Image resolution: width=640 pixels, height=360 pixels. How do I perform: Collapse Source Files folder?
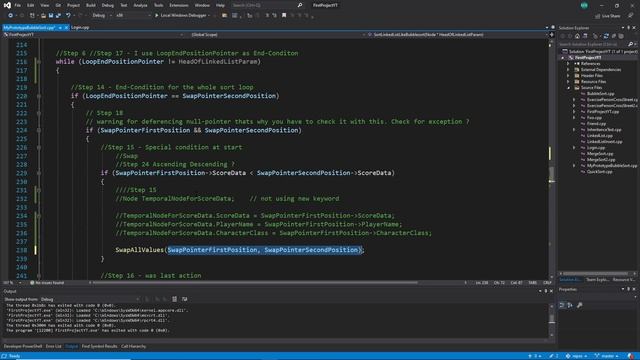tap(568, 88)
